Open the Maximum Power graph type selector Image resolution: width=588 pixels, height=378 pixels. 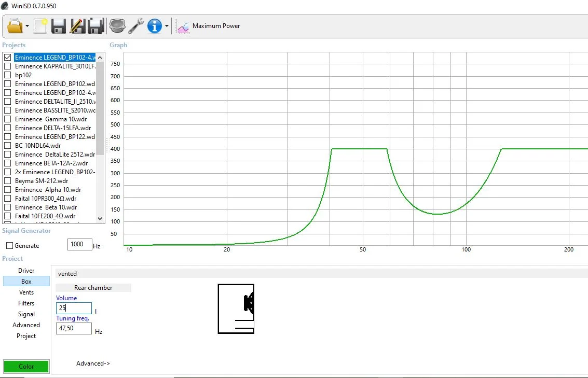pos(209,26)
